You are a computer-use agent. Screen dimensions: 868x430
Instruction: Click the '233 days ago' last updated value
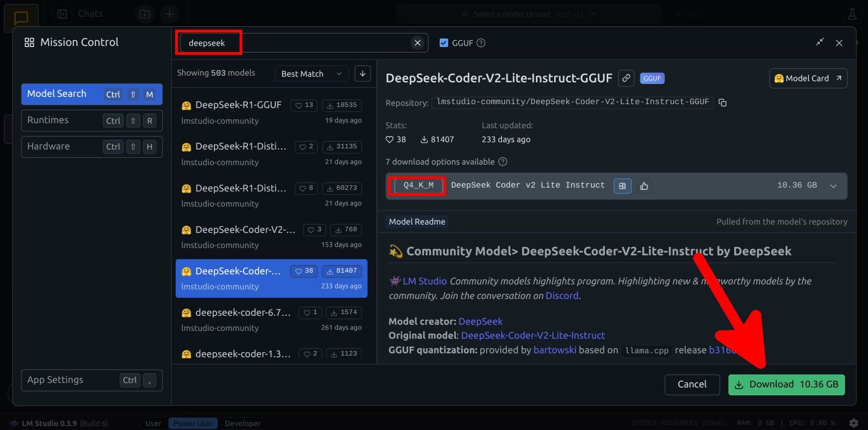tap(506, 139)
